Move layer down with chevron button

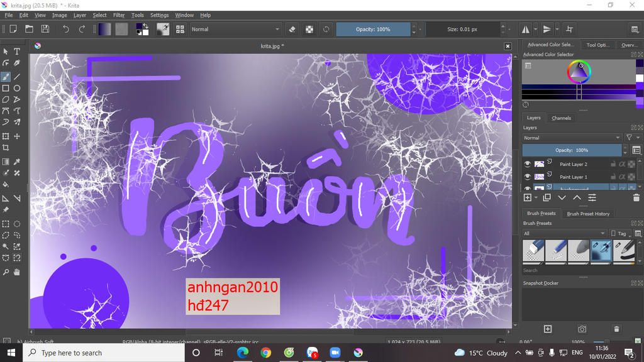click(562, 198)
